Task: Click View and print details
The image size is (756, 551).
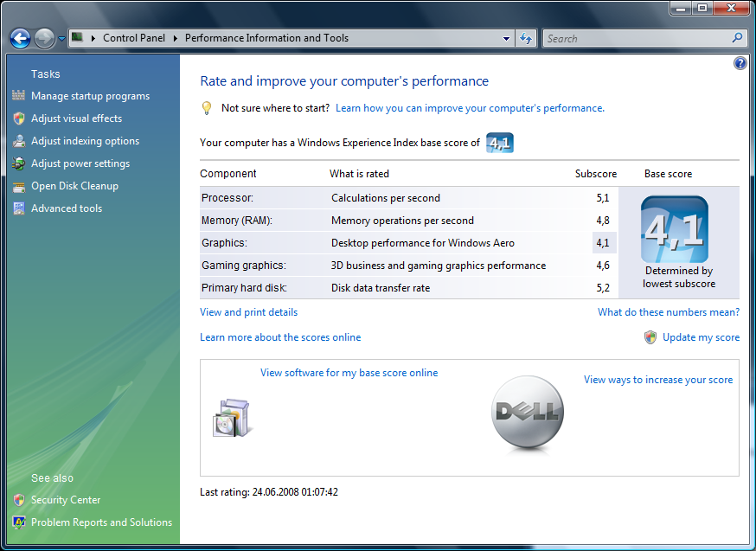Action: click(x=249, y=312)
